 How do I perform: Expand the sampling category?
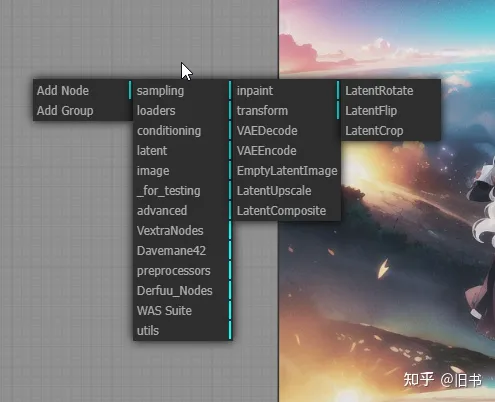point(183,90)
